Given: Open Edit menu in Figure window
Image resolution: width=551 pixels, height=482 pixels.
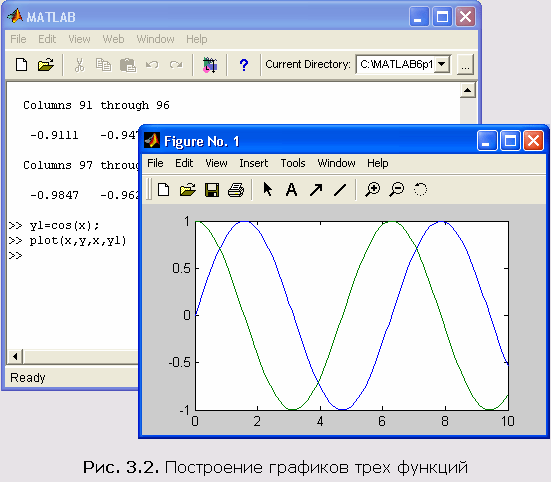Looking at the screenshot, I should (x=184, y=163).
